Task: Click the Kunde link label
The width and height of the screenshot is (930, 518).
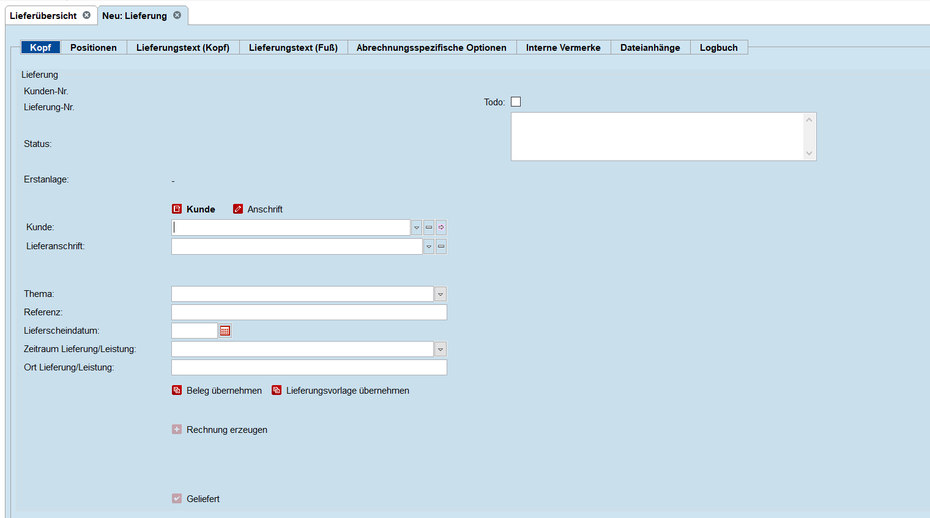Action: [x=200, y=209]
